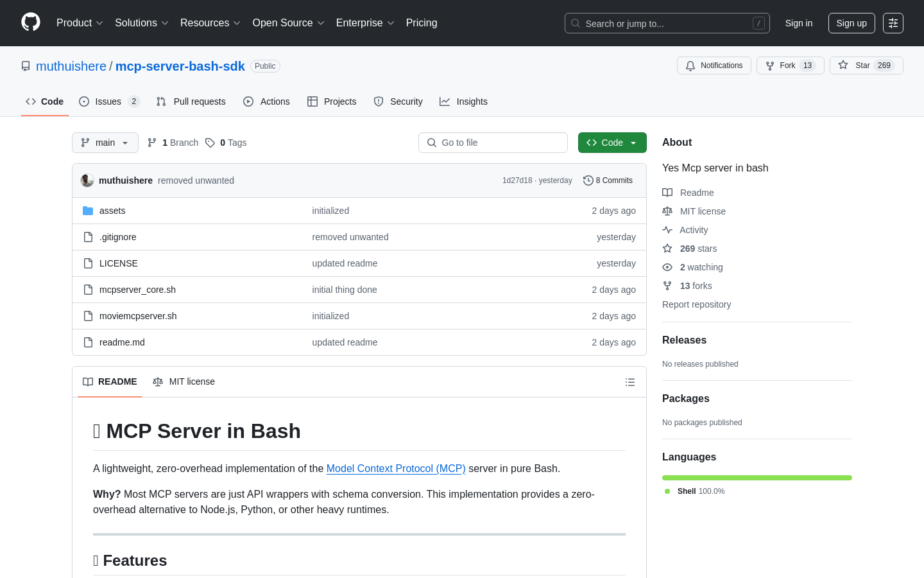Click the Report repository link
This screenshot has height=578, width=924.
(696, 304)
